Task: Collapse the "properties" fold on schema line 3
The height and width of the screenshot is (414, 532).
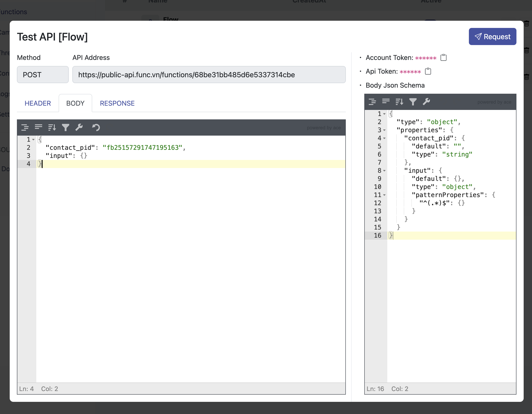Action: click(x=384, y=130)
